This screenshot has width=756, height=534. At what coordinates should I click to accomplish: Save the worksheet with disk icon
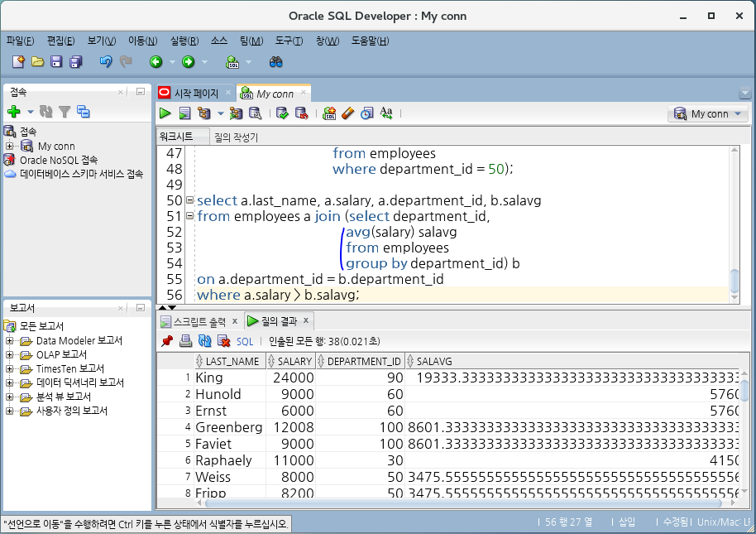click(x=56, y=62)
